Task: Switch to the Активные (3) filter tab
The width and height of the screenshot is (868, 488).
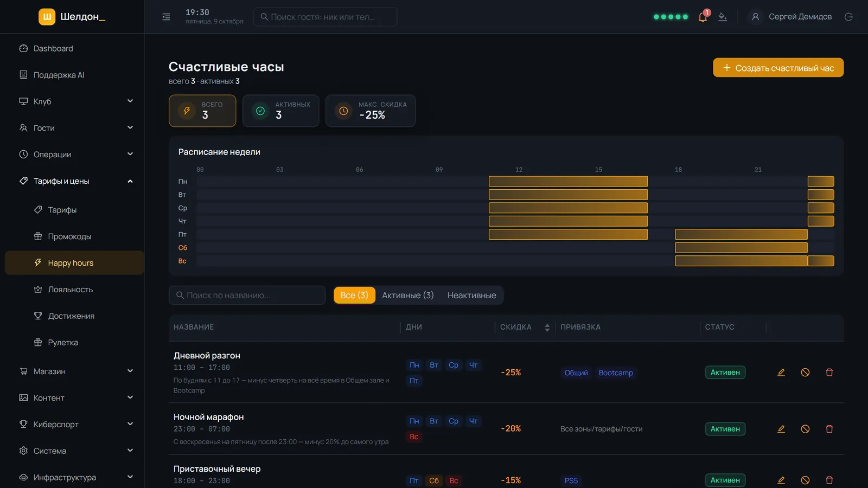Action: 408,296
